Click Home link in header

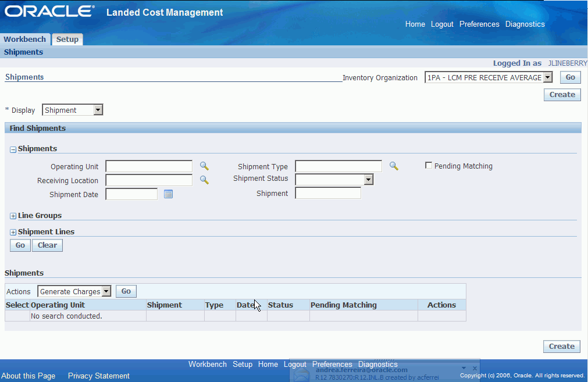point(415,24)
